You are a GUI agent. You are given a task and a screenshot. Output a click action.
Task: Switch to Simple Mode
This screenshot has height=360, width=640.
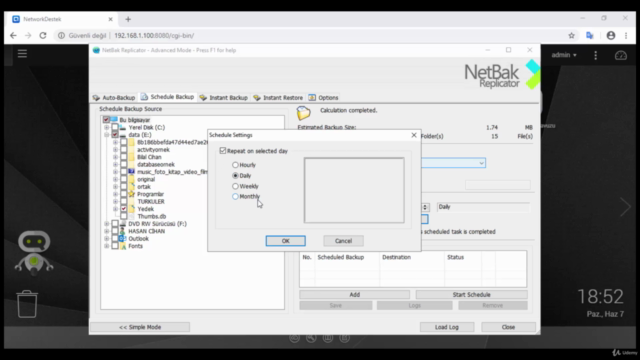140,327
